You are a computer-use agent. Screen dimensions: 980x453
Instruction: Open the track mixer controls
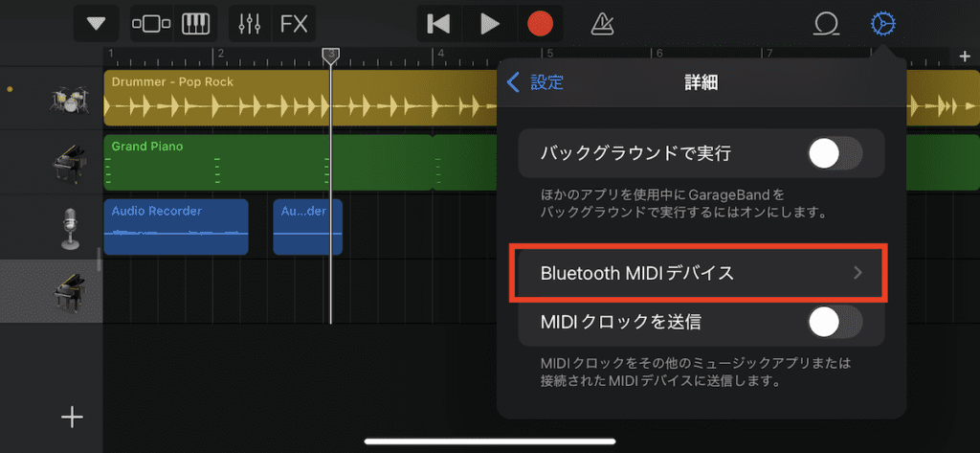249,24
